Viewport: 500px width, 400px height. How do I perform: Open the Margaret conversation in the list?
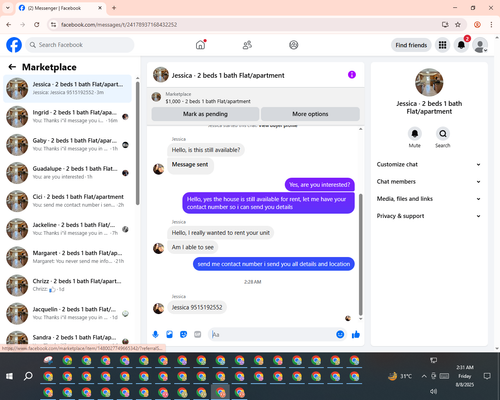click(x=67, y=257)
